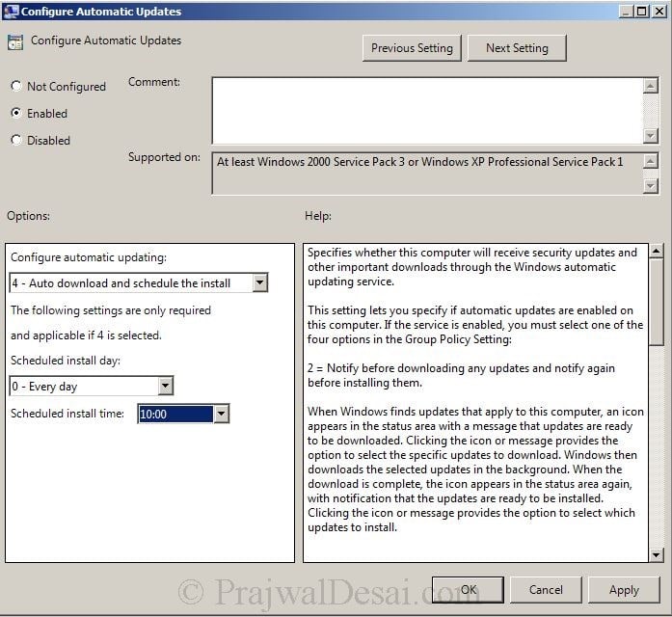This screenshot has height=617, width=672.
Task: Open Scheduled install day dropdown arrow
Action: (x=165, y=386)
